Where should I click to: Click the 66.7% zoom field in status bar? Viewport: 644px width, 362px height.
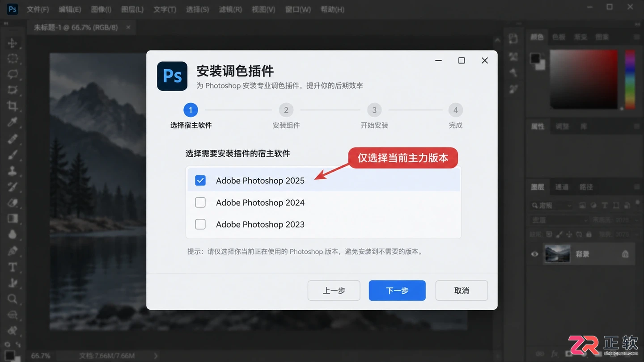tap(41, 356)
